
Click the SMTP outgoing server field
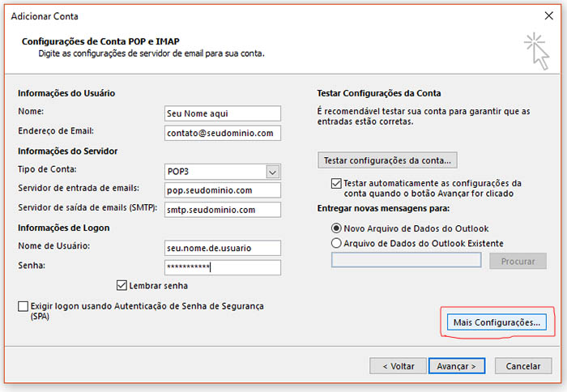pos(223,210)
